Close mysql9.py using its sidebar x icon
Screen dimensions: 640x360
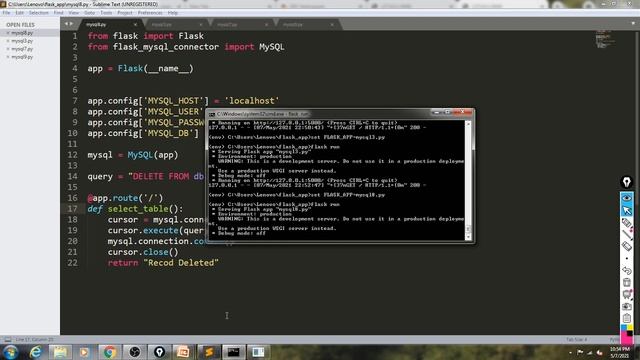[8, 57]
